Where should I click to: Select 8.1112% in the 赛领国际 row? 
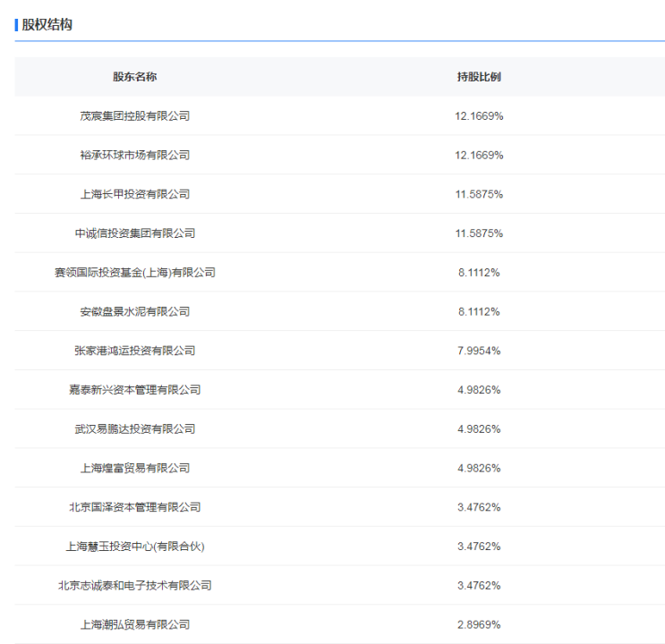[x=479, y=273]
